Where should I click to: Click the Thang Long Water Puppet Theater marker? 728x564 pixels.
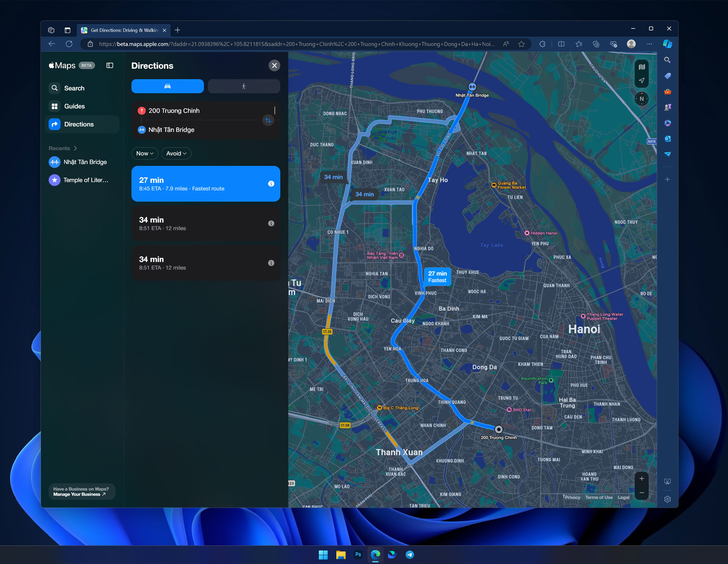pyautogui.click(x=583, y=316)
